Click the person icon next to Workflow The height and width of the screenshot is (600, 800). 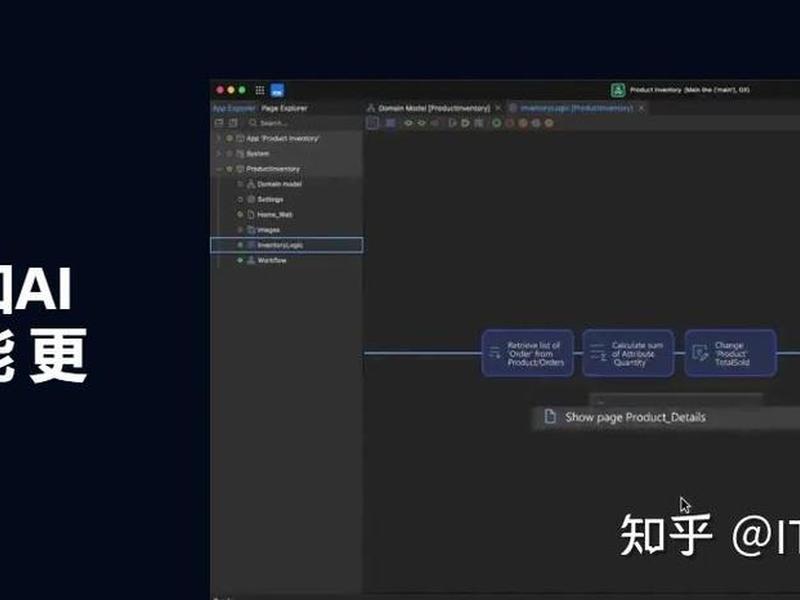251,260
